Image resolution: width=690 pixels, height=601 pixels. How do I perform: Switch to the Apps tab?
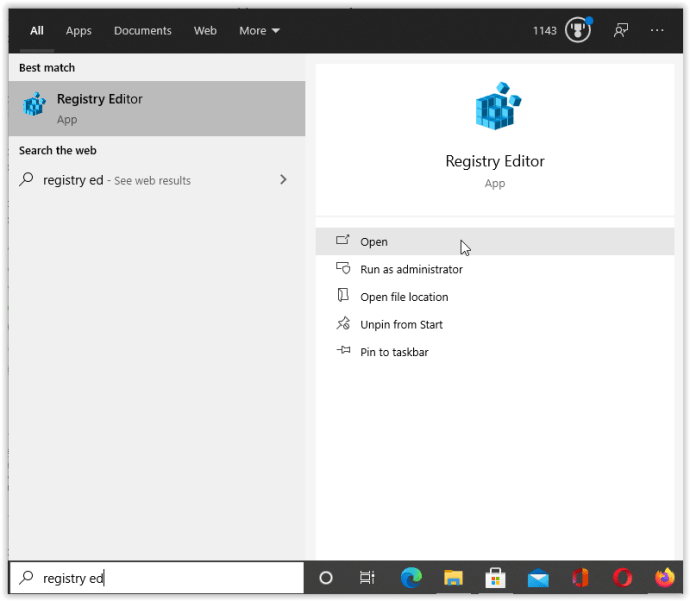coord(79,31)
